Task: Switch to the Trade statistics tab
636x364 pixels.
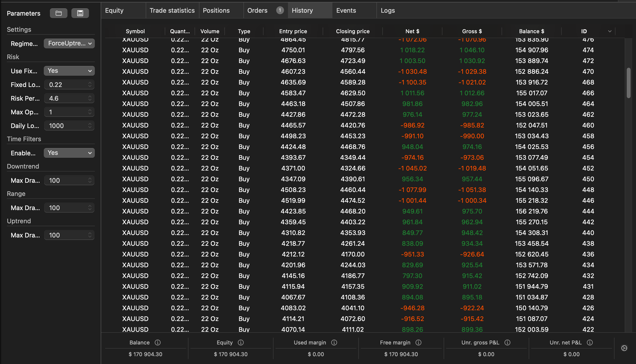Action: 172,11
